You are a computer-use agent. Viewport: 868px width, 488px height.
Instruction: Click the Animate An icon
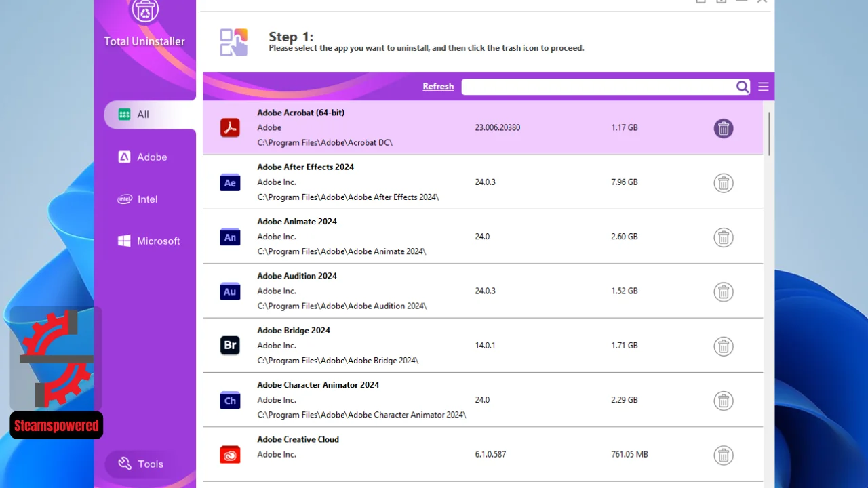pos(230,237)
